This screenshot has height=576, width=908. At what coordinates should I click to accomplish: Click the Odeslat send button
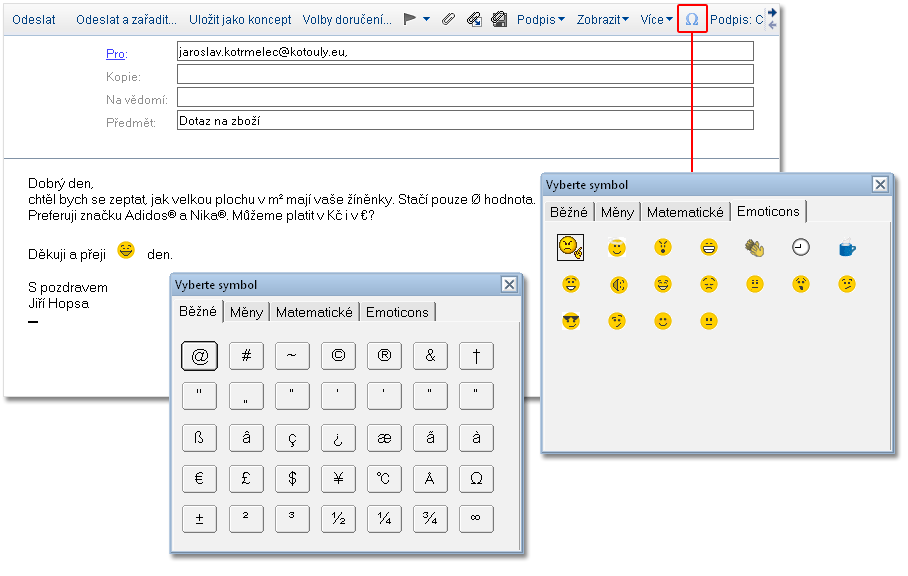pyautogui.click(x=34, y=19)
